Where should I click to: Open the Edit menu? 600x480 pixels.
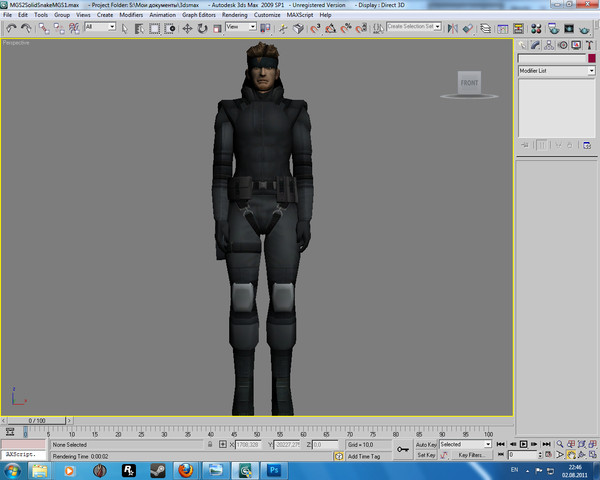(x=23, y=15)
